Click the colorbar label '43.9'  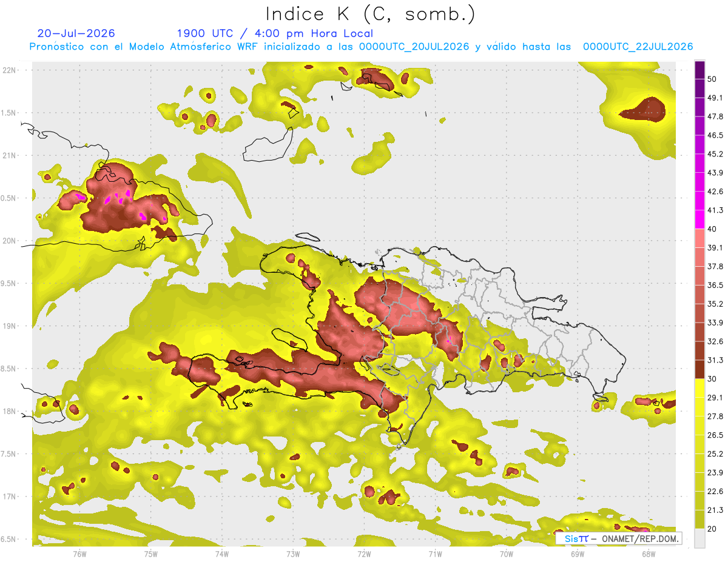tap(715, 173)
